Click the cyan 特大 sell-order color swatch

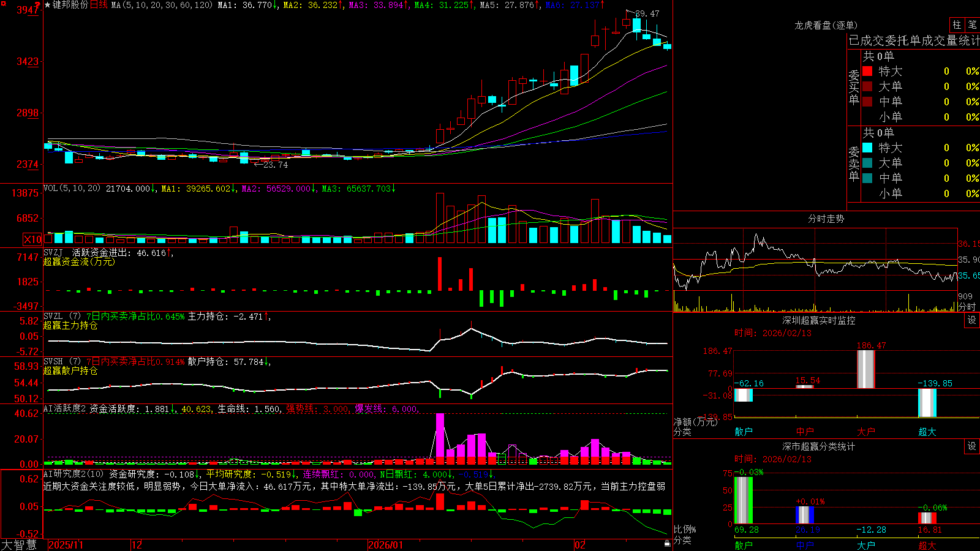[x=867, y=148]
